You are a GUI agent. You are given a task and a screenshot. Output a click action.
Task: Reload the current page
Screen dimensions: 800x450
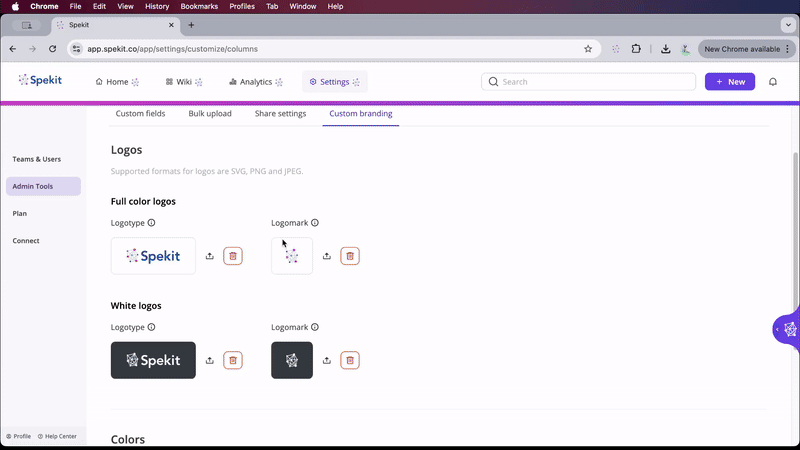click(53, 49)
